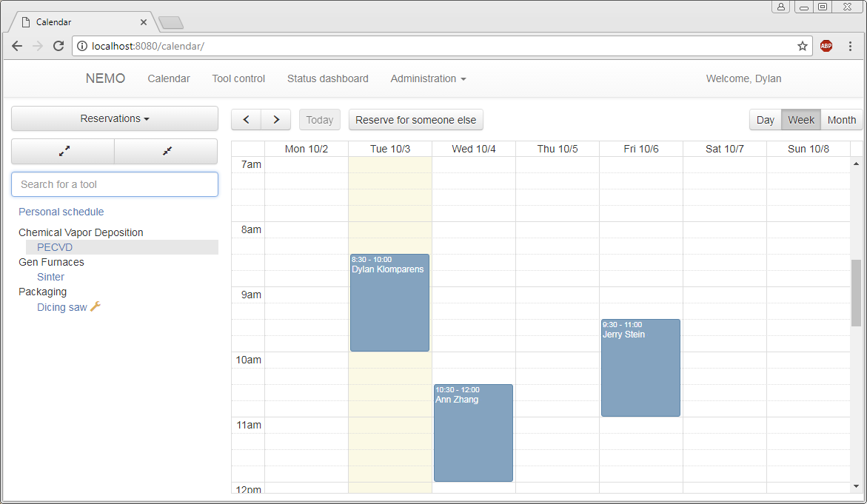
Task: Open Tool control page
Action: 238,78
